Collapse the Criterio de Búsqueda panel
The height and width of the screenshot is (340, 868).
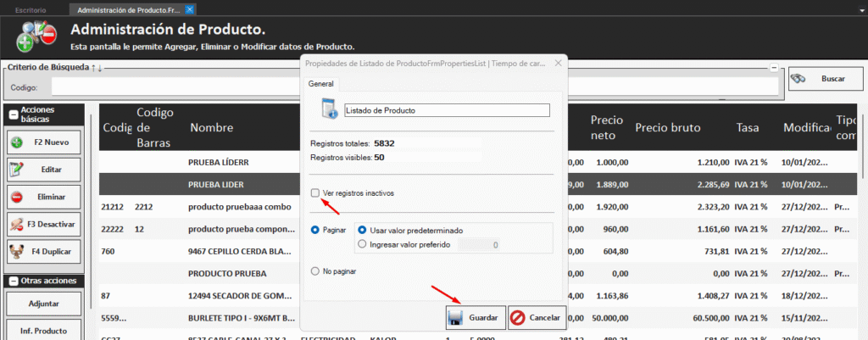click(773, 67)
